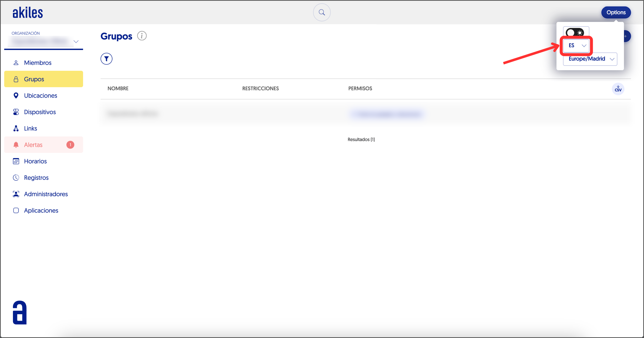The image size is (644, 338).
Task: Click the search magnifier icon
Action: pyautogui.click(x=322, y=12)
